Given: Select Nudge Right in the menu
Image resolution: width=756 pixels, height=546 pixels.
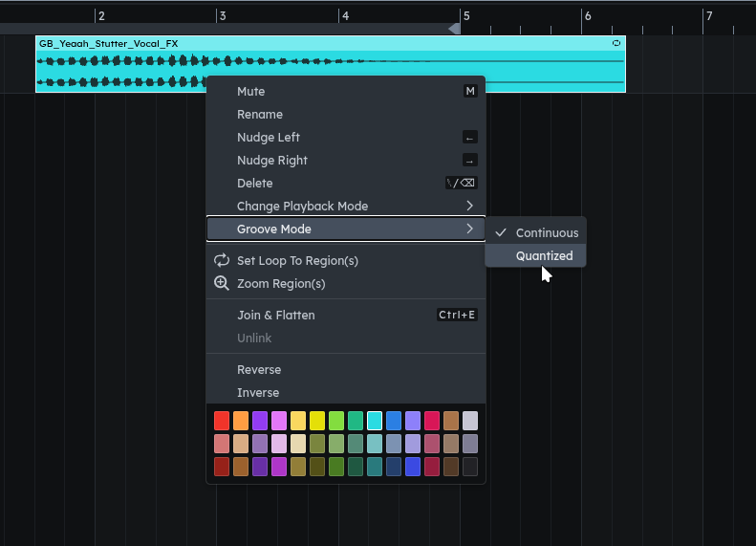Looking at the screenshot, I should pos(346,160).
